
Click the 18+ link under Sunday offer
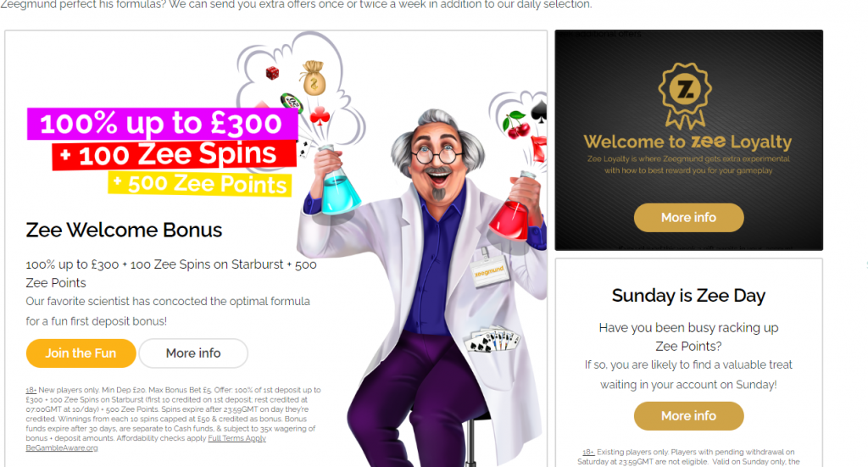pyautogui.click(x=588, y=452)
